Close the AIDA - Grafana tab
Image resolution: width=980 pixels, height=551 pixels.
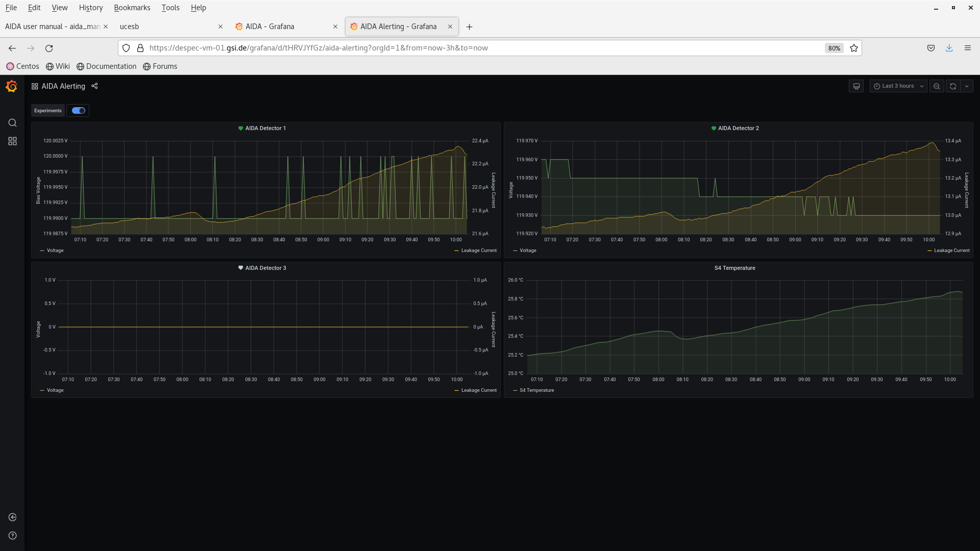335,27
